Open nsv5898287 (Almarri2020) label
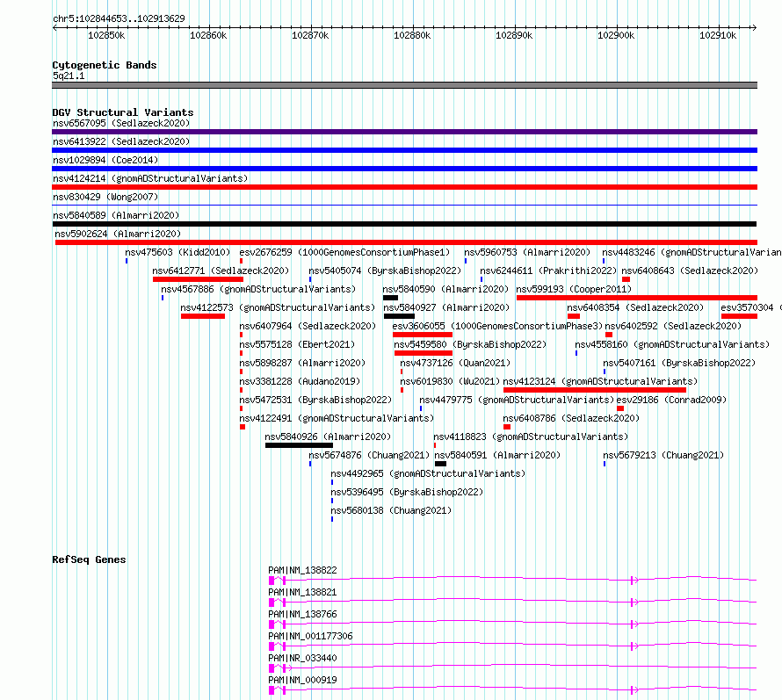The image size is (782, 700). [302, 363]
